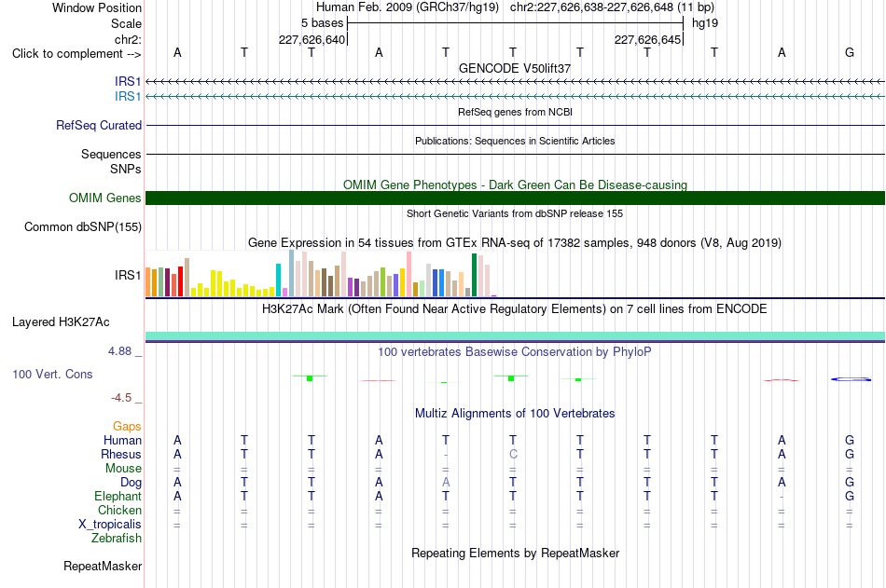This screenshot has height=588, width=886.
Task: Click the Gaps label in Multiz alignment
Action: (127, 427)
